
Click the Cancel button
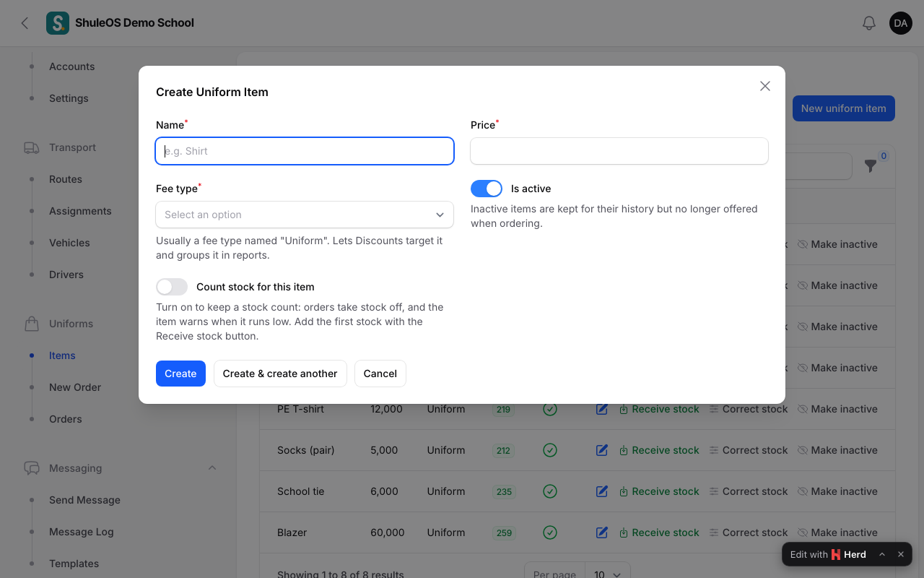pos(380,374)
